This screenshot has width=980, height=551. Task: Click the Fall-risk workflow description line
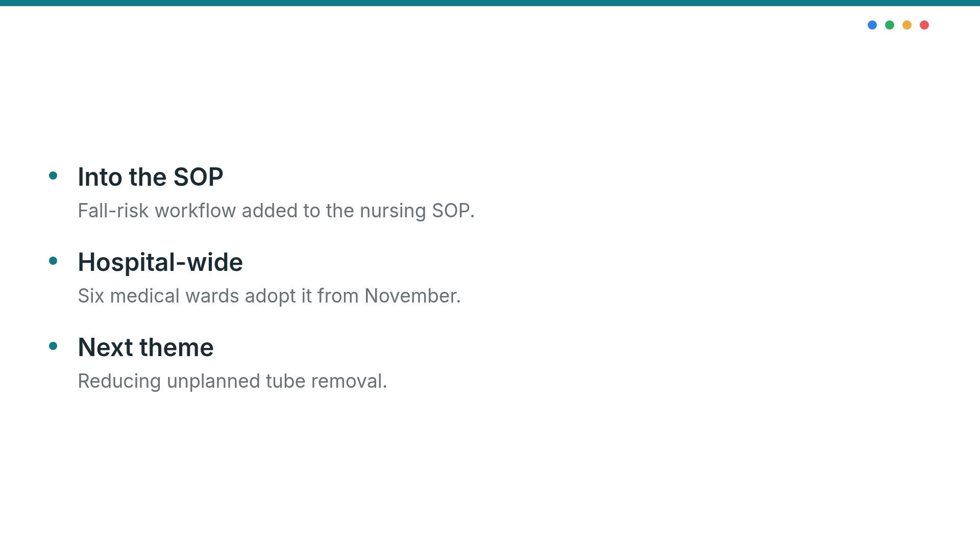click(x=276, y=211)
